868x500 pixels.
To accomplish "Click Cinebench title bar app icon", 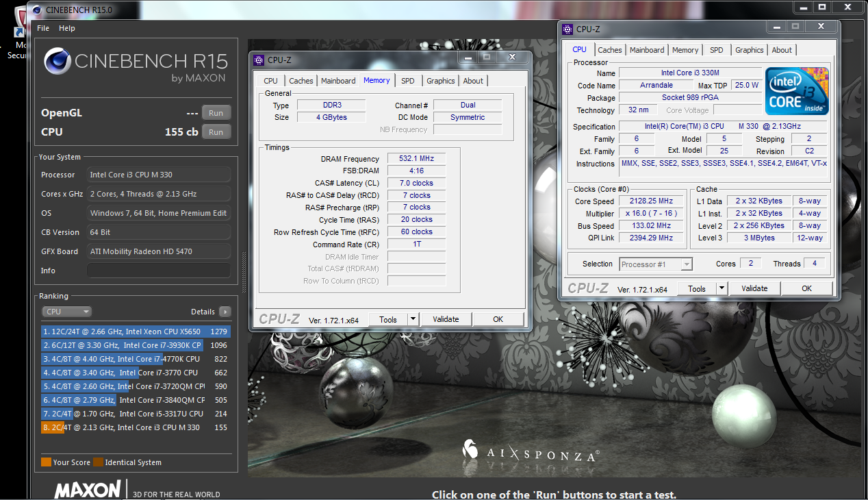I will 38,10.
